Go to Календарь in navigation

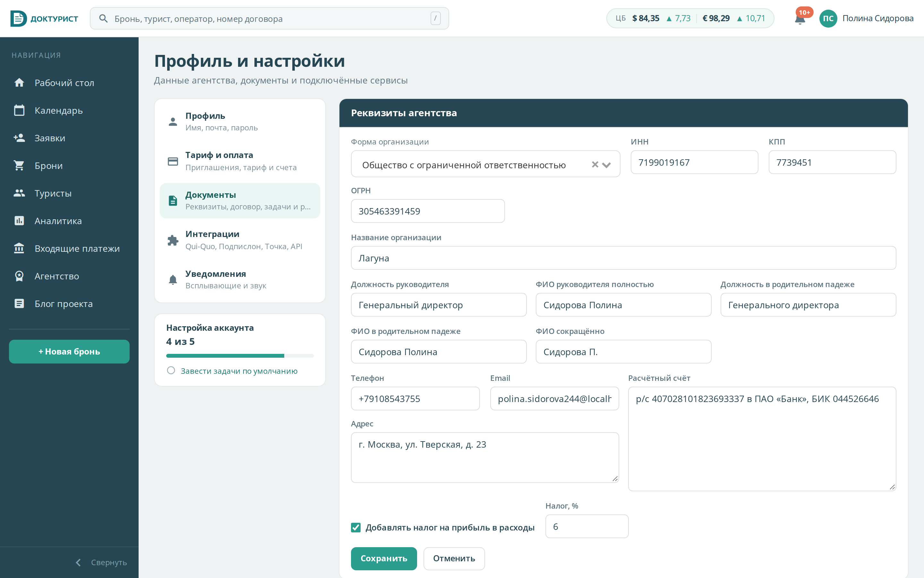tap(69, 110)
